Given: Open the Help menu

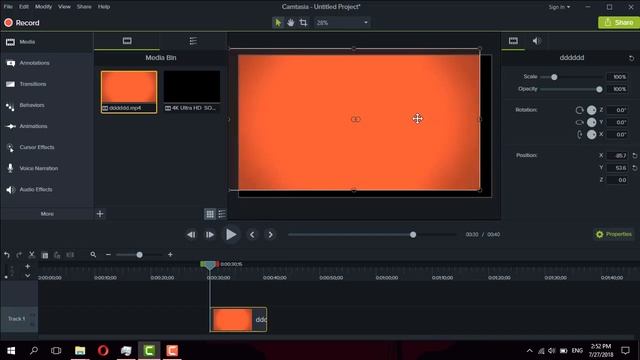Looking at the screenshot, I should [104, 7].
